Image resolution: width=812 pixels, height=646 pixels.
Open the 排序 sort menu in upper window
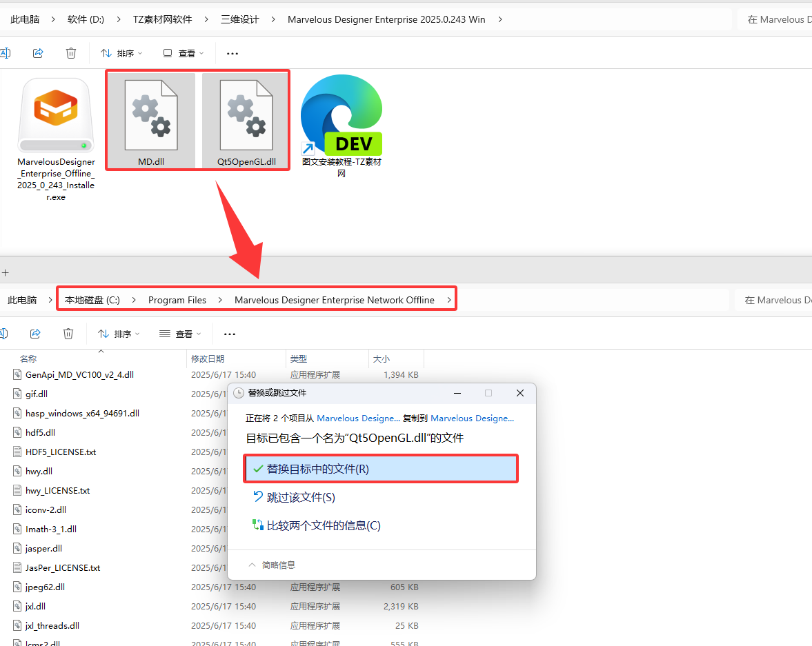tap(121, 53)
